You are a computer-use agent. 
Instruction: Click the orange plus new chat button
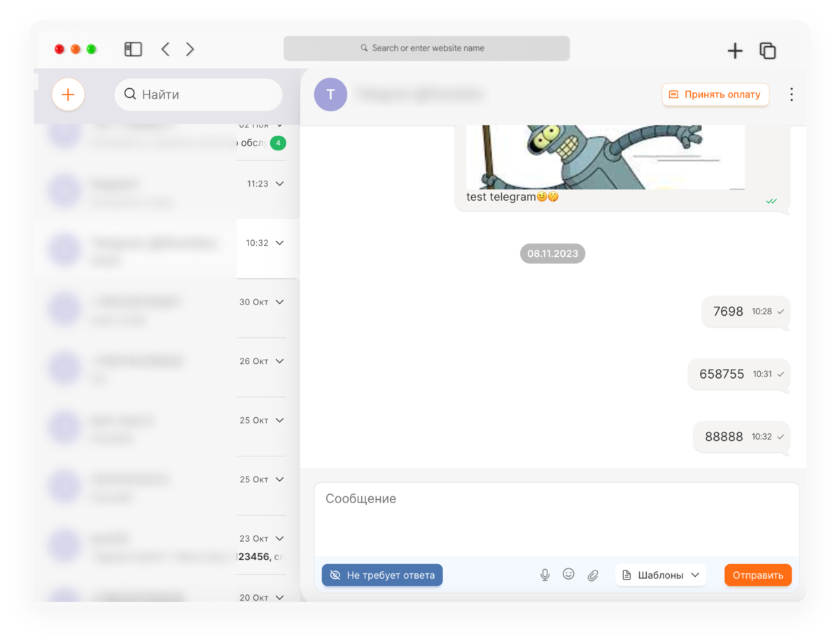[x=68, y=94]
